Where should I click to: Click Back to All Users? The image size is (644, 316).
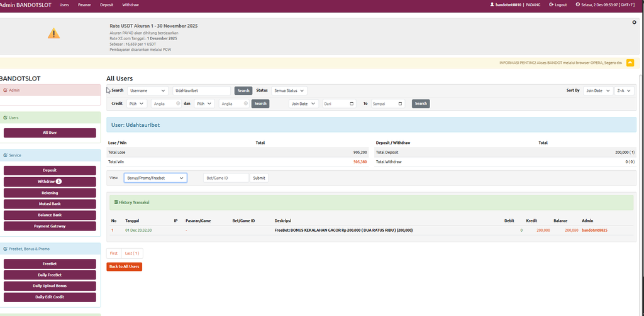(125, 267)
